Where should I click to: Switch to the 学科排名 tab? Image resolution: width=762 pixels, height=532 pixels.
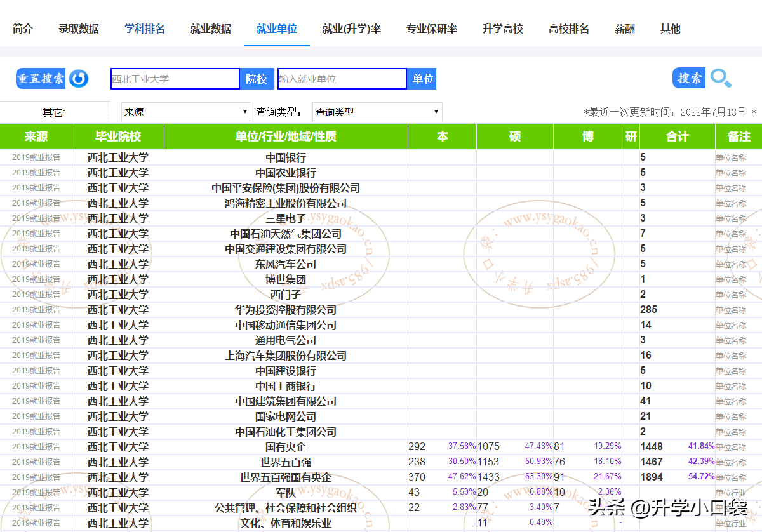tap(145, 29)
